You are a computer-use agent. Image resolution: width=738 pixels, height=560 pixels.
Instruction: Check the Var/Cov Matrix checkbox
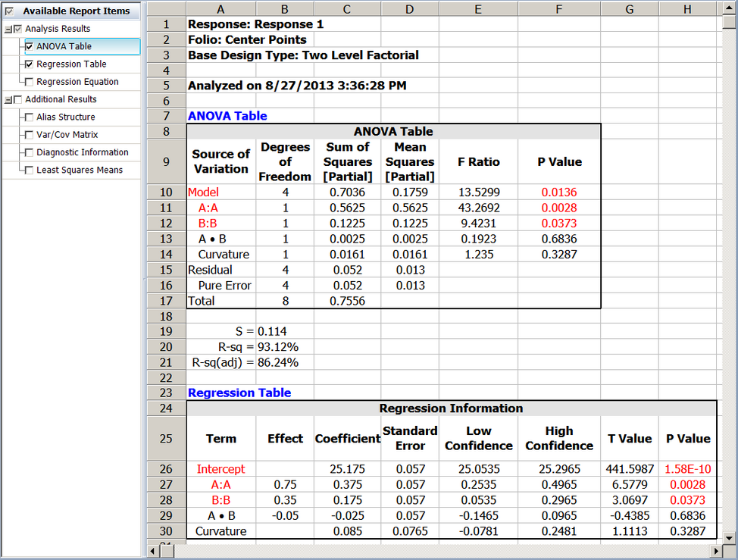click(30, 135)
